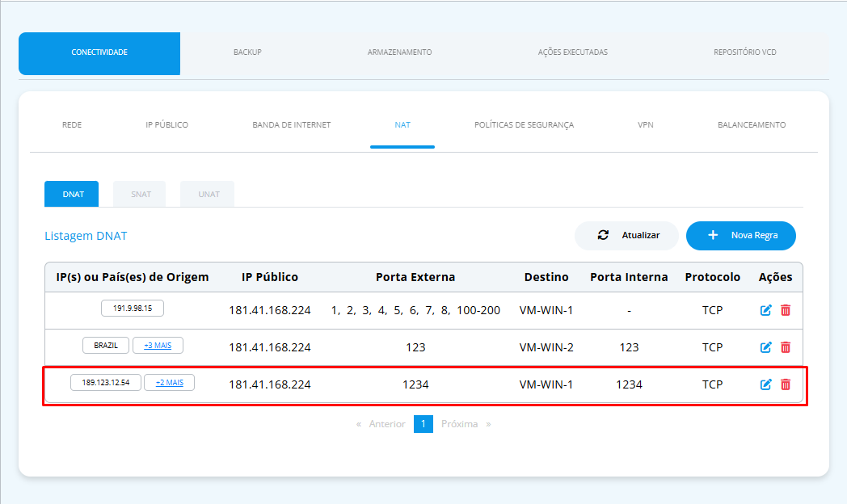847x504 pixels.
Task: Click the Porta Interna 123 cell
Action: click(x=629, y=347)
